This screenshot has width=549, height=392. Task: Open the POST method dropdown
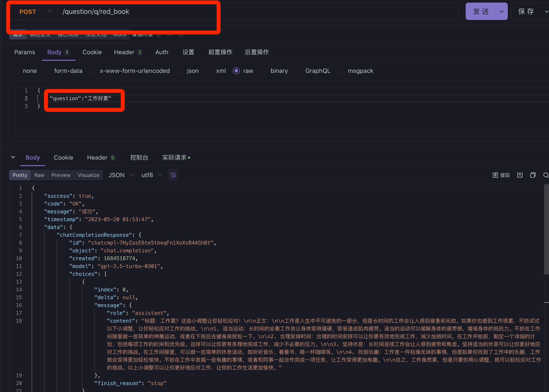[x=35, y=12]
